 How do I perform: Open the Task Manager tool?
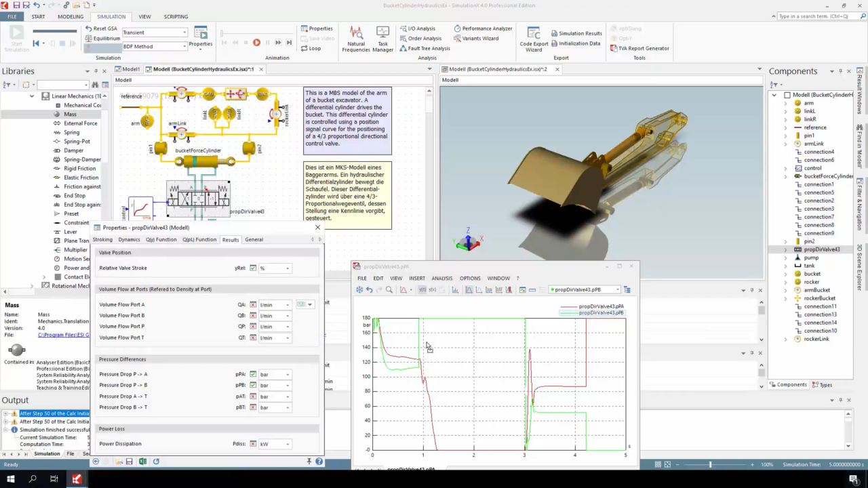[382, 39]
